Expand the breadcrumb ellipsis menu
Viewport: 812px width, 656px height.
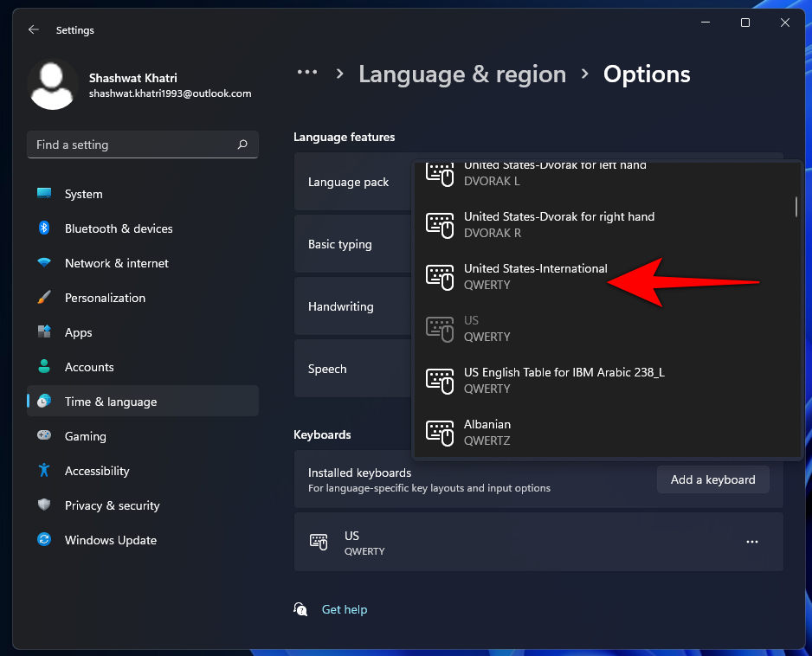click(307, 74)
